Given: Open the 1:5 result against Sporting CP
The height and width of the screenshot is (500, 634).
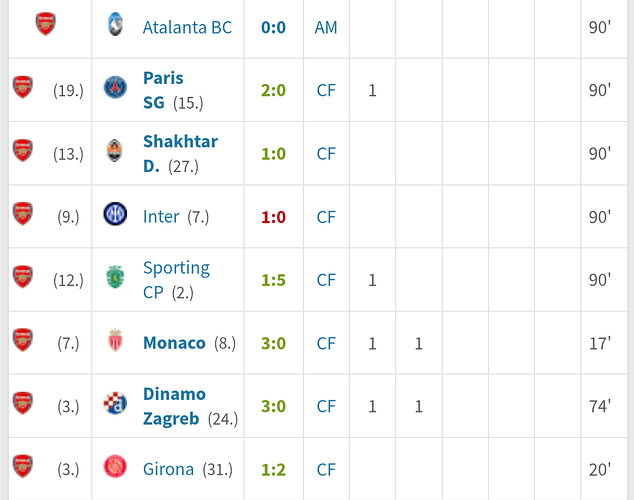Looking at the screenshot, I should tap(273, 280).
